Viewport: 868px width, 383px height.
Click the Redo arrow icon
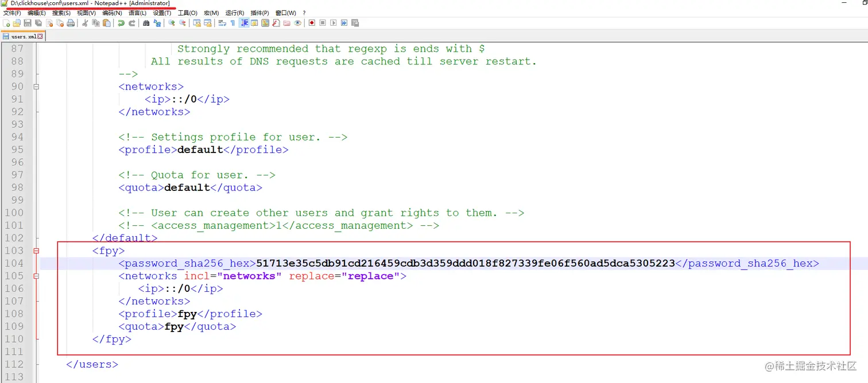[x=131, y=23]
